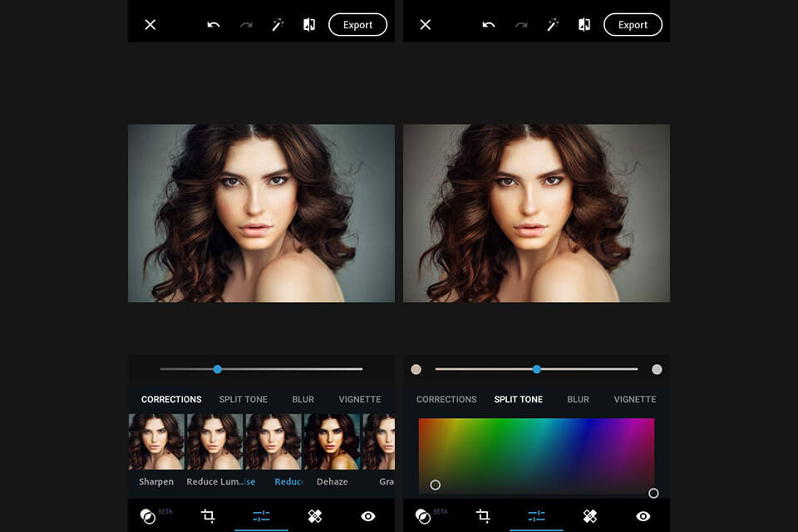Switch to CORRECTIONS tab on the right screen
This screenshot has height=532, width=798.
pyautogui.click(x=446, y=399)
